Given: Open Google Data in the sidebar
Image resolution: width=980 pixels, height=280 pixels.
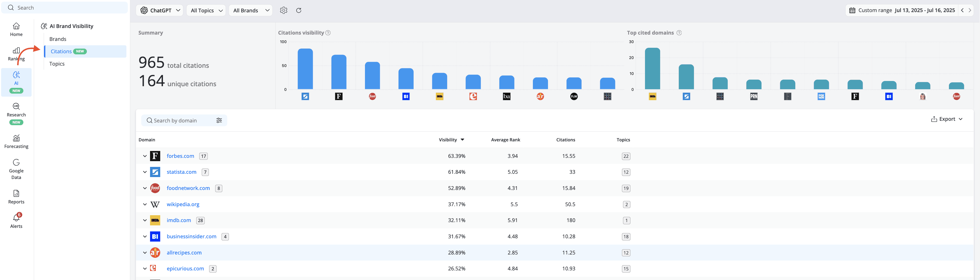Looking at the screenshot, I should (16, 169).
